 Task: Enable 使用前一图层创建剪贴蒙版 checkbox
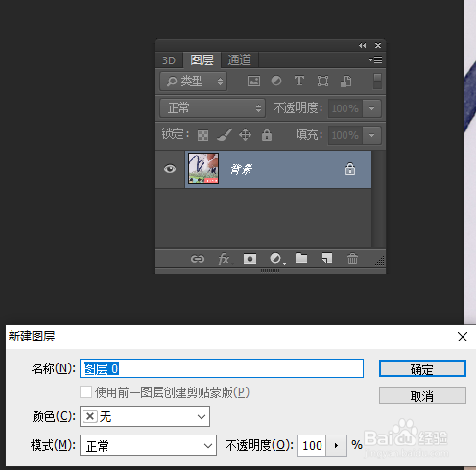(x=85, y=392)
